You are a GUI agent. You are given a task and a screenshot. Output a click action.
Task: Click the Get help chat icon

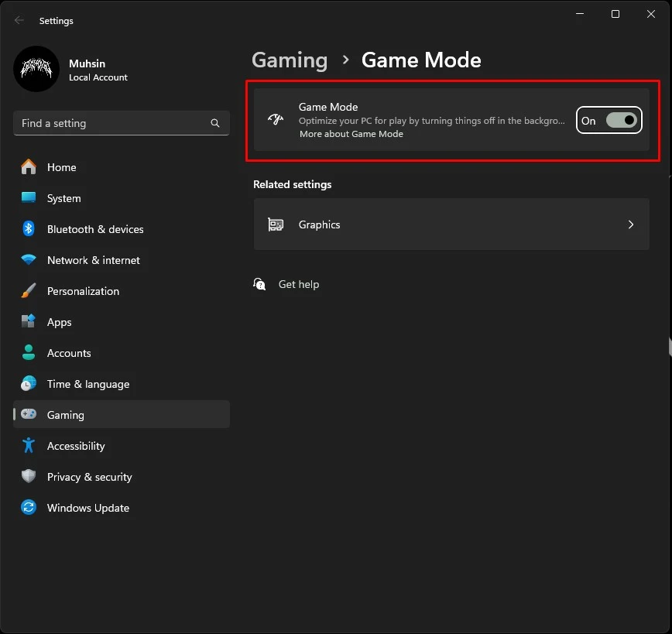[x=259, y=284]
